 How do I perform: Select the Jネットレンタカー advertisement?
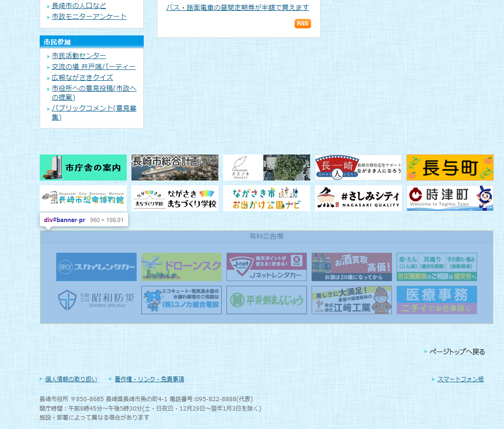[x=266, y=267]
